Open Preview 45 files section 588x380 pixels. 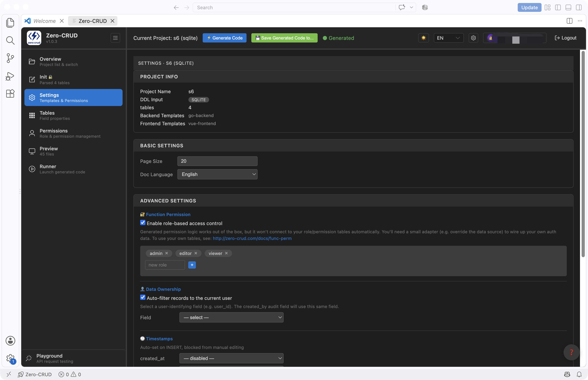point(73,151)
